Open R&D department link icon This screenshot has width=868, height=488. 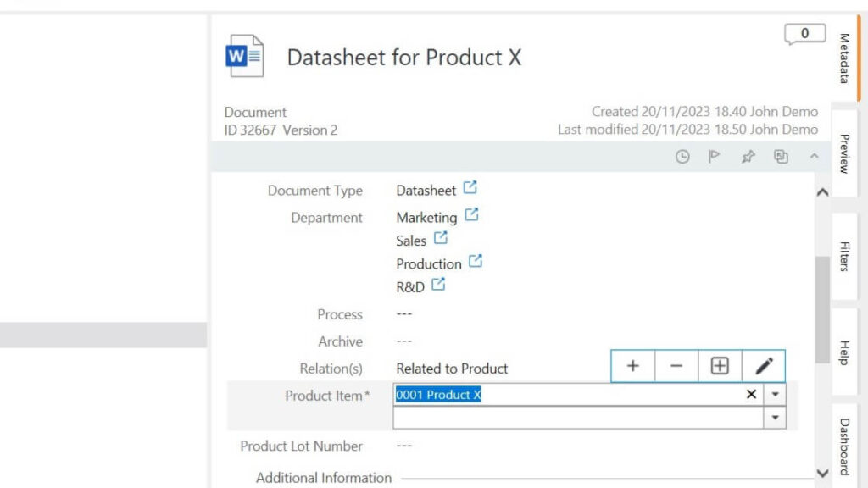438,285
